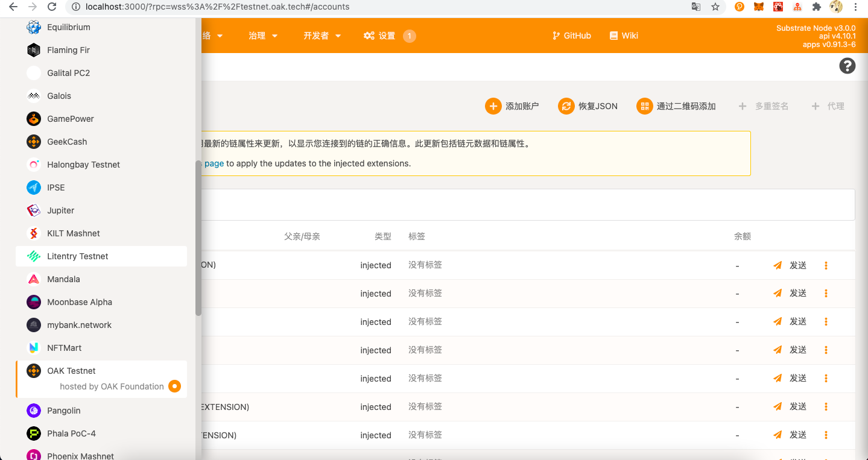868x460 pixels.
Task: Open the help question mark icon
Action: point(847,66)
